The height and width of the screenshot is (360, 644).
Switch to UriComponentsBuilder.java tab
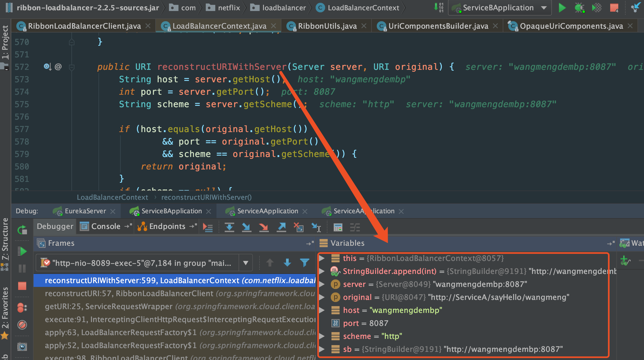click(438, 26)
